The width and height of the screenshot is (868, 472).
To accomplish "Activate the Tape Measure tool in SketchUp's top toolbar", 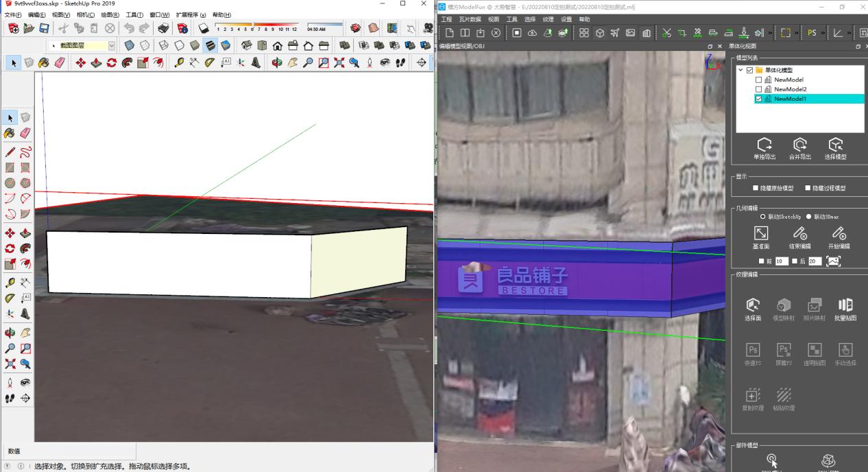I will [x=178, y=63].
